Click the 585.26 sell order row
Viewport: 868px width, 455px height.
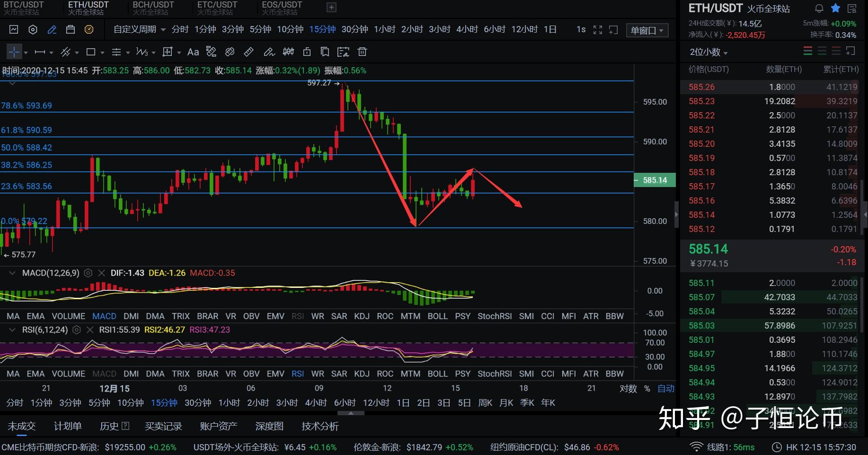[772, 87]
